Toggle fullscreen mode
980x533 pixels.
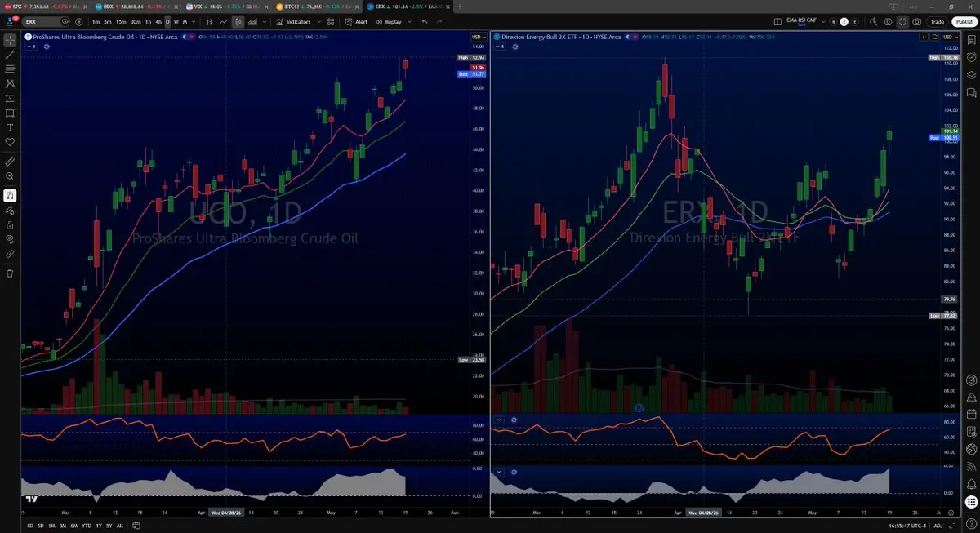tap(902, 21)
